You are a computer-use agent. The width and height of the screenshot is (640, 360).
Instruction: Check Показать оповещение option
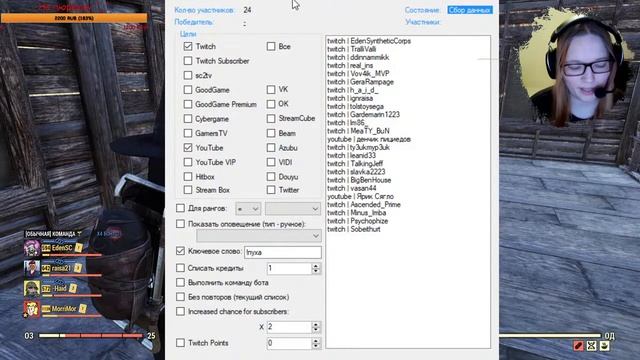tap(180, 224)
